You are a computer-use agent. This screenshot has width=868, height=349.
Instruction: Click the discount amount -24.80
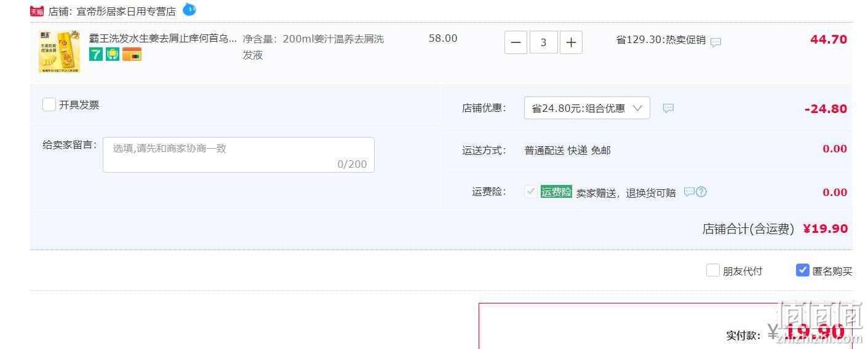click(826, 109)
